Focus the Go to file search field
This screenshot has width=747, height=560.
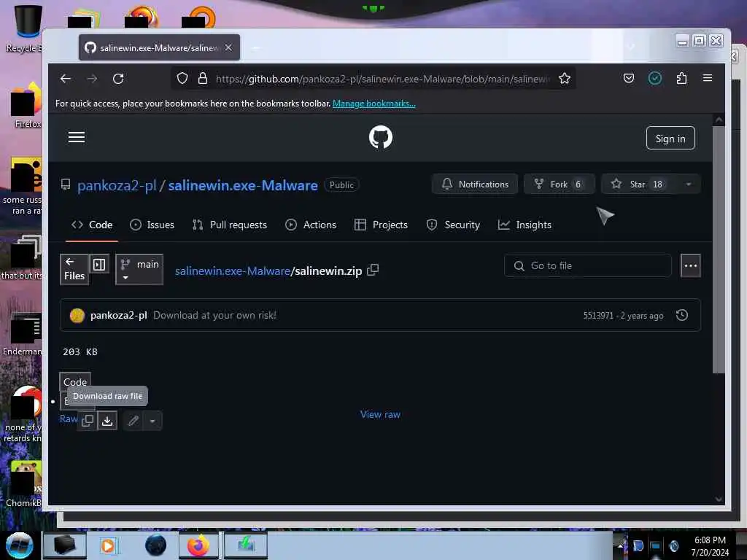(x=588, y=265)
